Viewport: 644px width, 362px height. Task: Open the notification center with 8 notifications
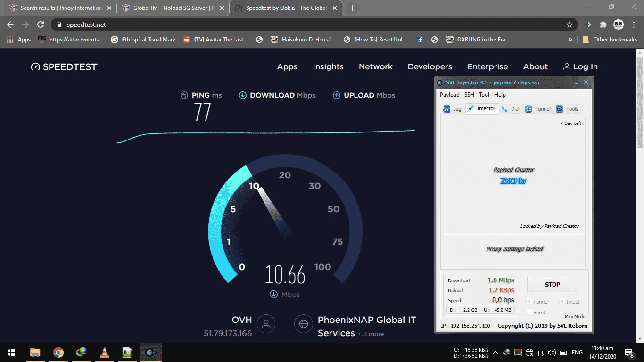629,352
